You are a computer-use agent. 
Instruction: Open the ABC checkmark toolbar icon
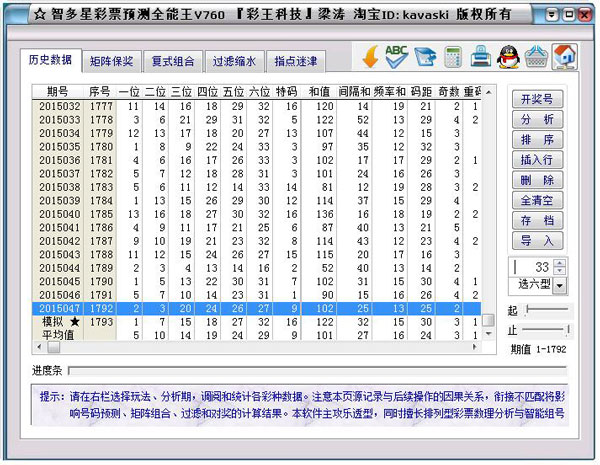tap(396, 57)
